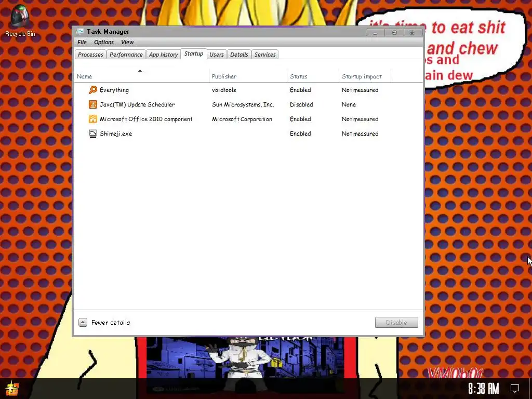Image resolution: width=532 pixels, height=399 pixels.
Task: Select the Shimeji.exe program icon
Action: tap(92, 134)
